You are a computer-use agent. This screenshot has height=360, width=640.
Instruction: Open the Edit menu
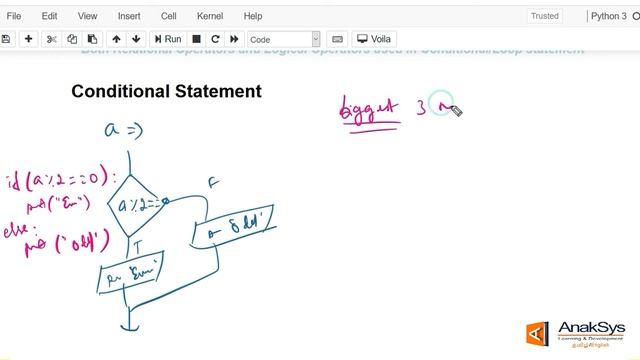click(x=49, y=16)
